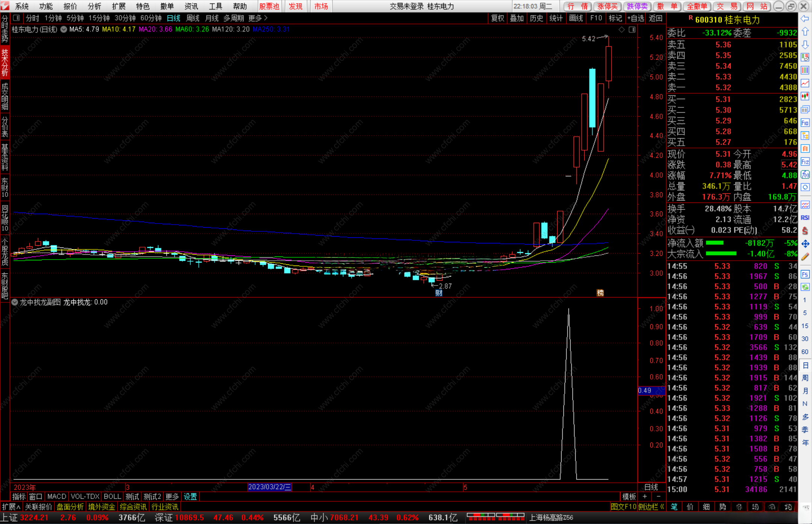Open the F12 icon in the right sidebar
Viewport: 812px width, 524px height.
click(805, 162)
